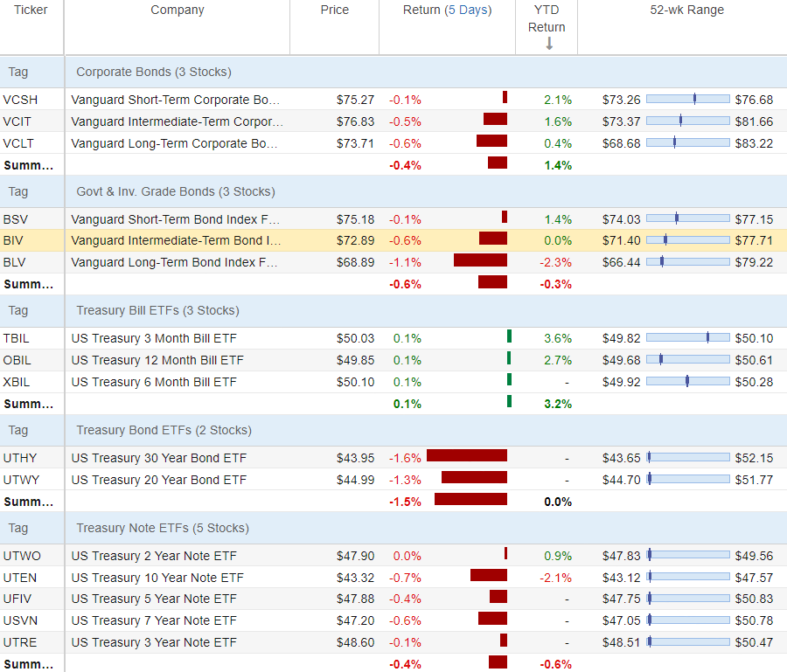This screenshot has height=672, width=787.
Task: Select the USVN ticker
Action: coord(20,620)
